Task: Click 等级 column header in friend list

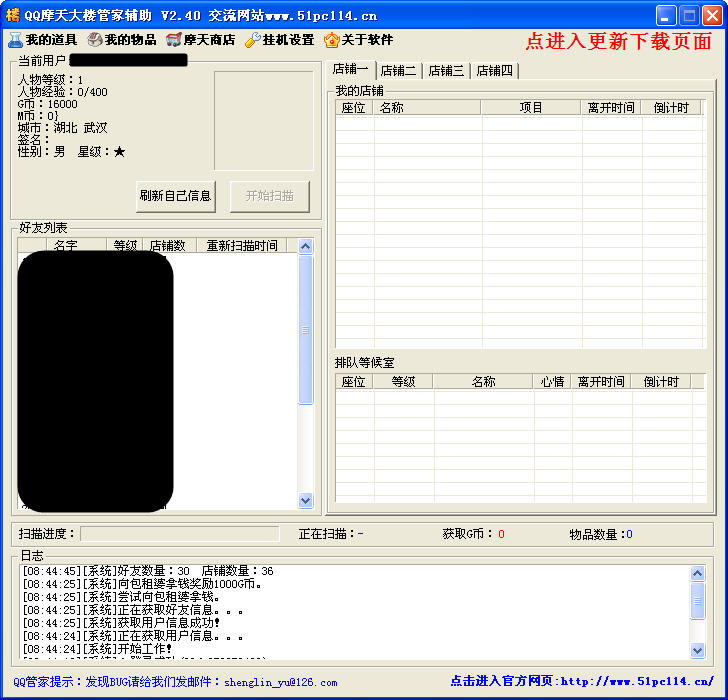Action: coord(125,245)
